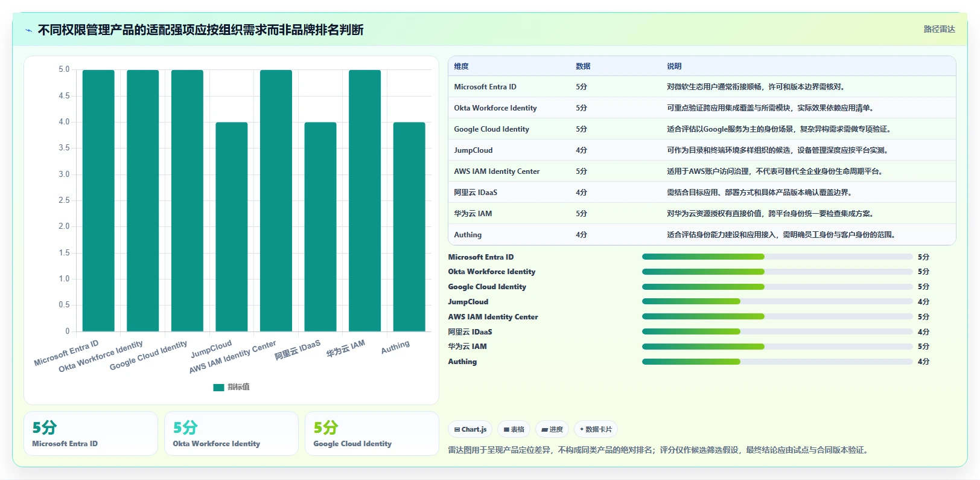This screenshot has width=980, height=480.
Task: Select the 数据卡片 tag chip
Action: pos(596,429)
